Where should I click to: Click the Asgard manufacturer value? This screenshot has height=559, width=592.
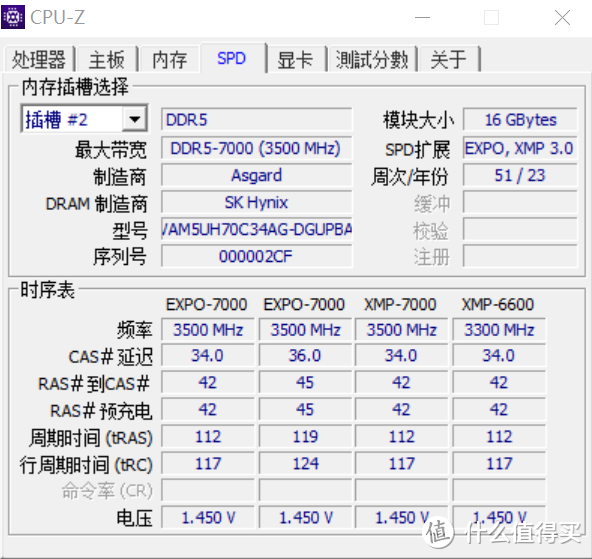[256, 175]
